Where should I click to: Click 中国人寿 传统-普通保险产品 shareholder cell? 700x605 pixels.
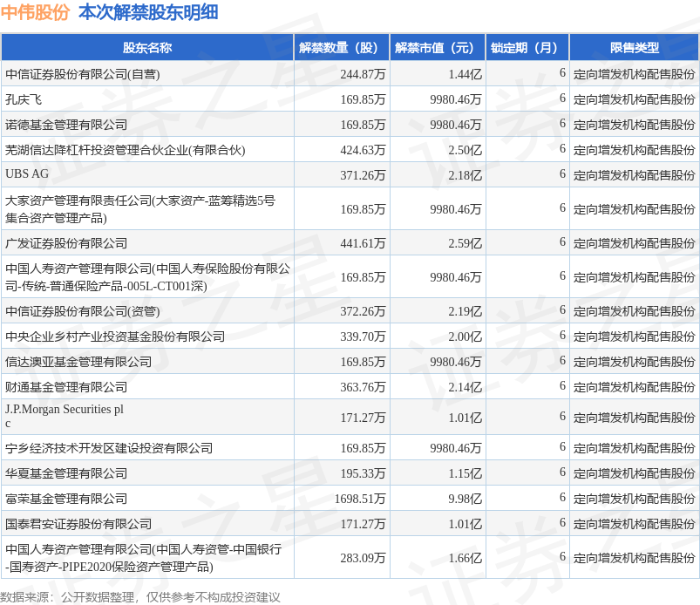tap(148, 277)
